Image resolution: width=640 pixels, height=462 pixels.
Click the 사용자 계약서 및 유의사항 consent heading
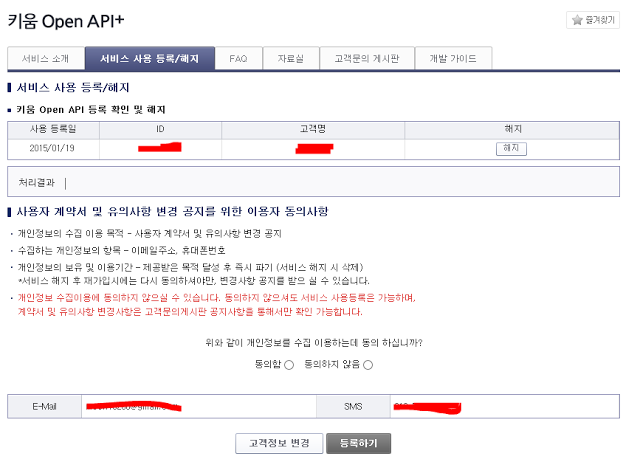(x=172, y=211)
